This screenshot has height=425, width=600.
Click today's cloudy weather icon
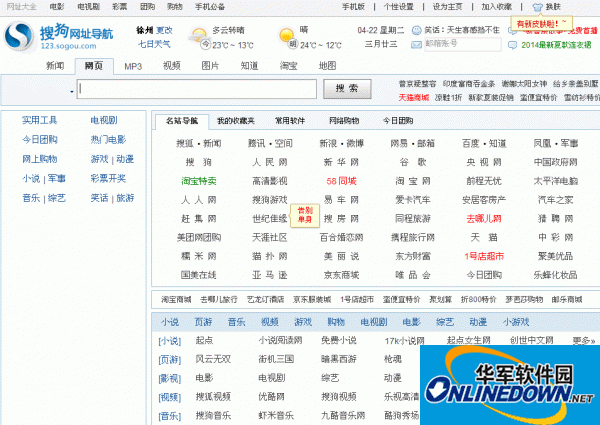click(x=198, y=35)
